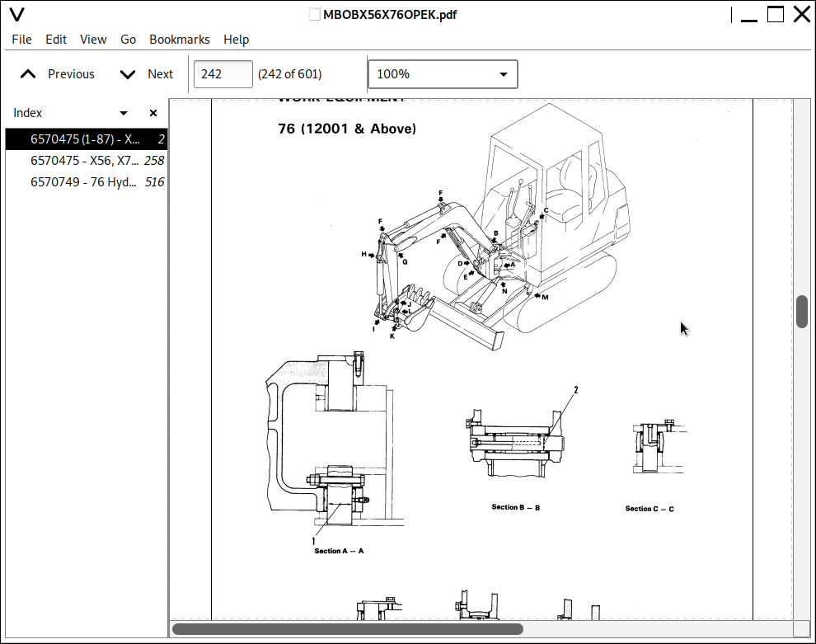Screen dimensions: 816x644
Task: Open the 6570749 - 76 Hyd entry, page 516
Action: 85,182
